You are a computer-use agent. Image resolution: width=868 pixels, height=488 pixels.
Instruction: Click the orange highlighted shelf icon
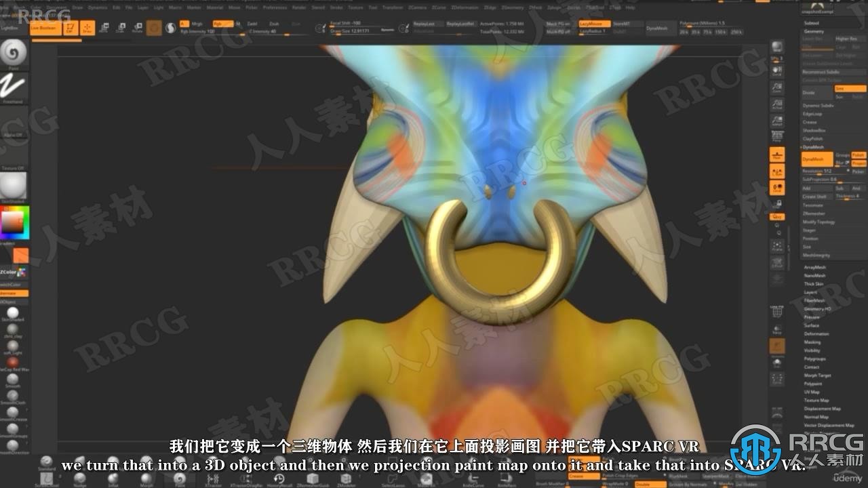click(777, 346)
